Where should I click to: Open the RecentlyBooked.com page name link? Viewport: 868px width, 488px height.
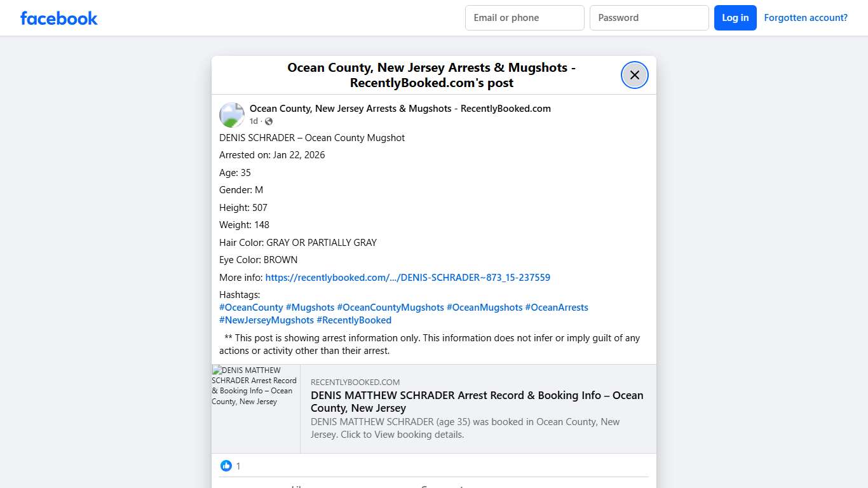point(400,109)
